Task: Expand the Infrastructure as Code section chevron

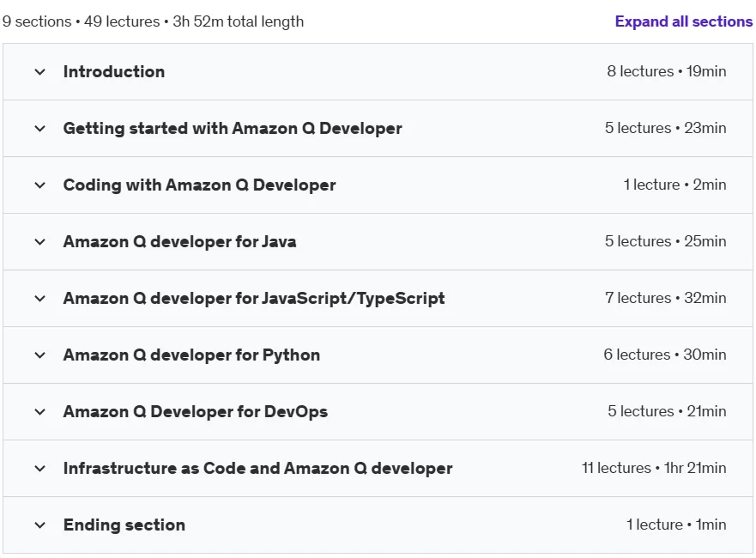Action: point(40,469)
